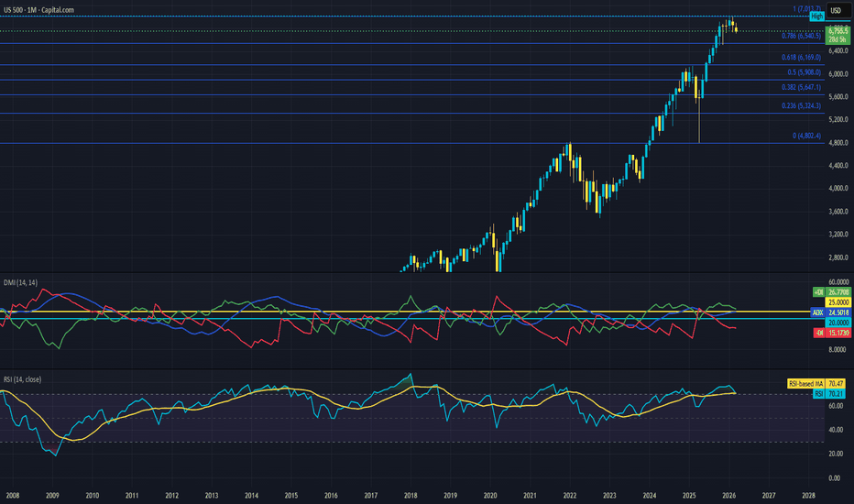The image size is (854, 504).
Task: Click the RSI (14, close) indicator legend
Action: click(x=22, y=379)
